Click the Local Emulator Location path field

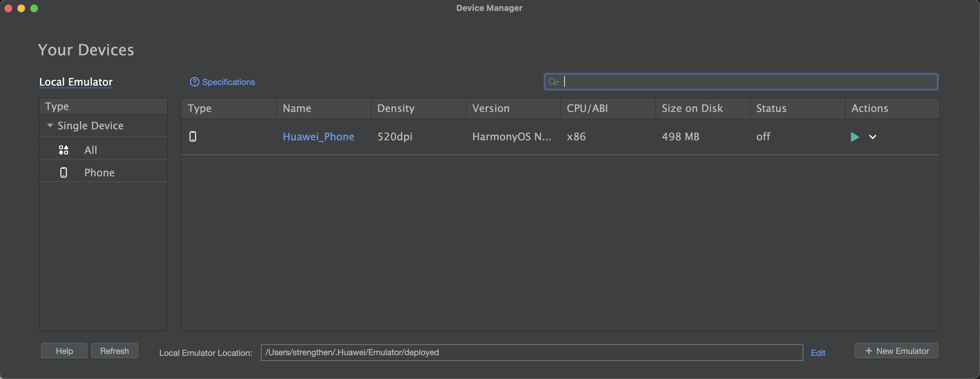click(x=531, y=352)
